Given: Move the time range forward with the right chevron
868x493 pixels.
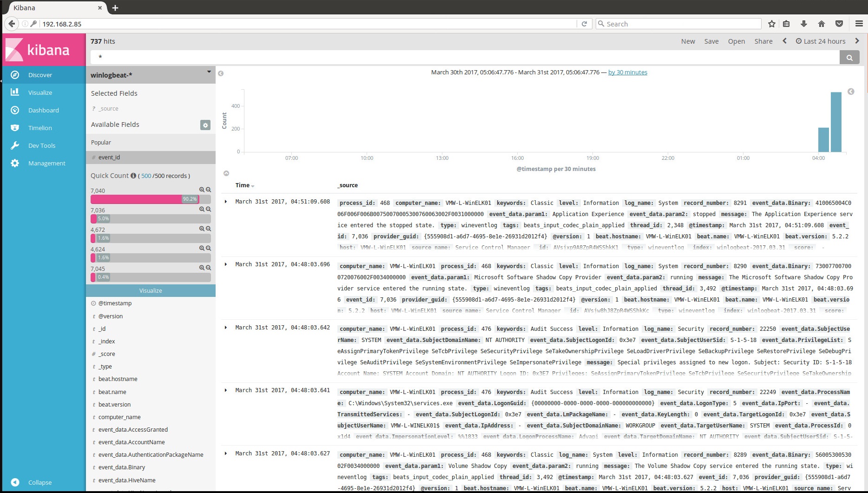Looking at the screenshot, I should click(x=857, y=41).
